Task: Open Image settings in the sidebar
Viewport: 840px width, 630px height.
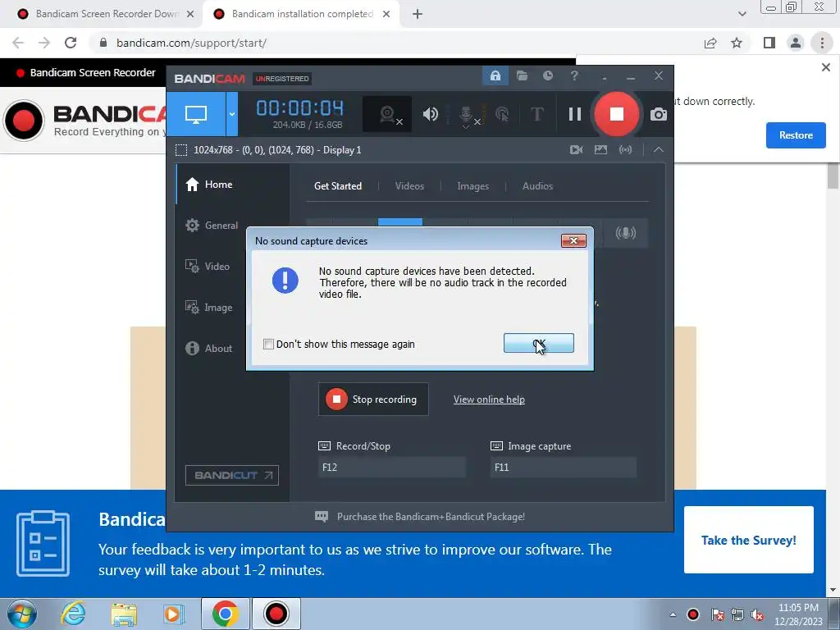Action: (209, 308)
